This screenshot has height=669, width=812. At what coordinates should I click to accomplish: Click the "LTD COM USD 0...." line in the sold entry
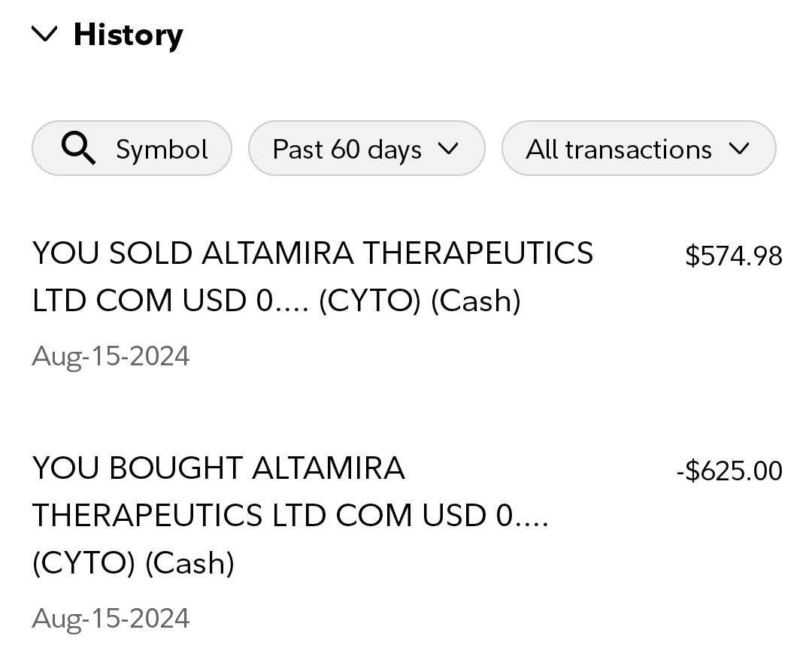coord(171,301)
